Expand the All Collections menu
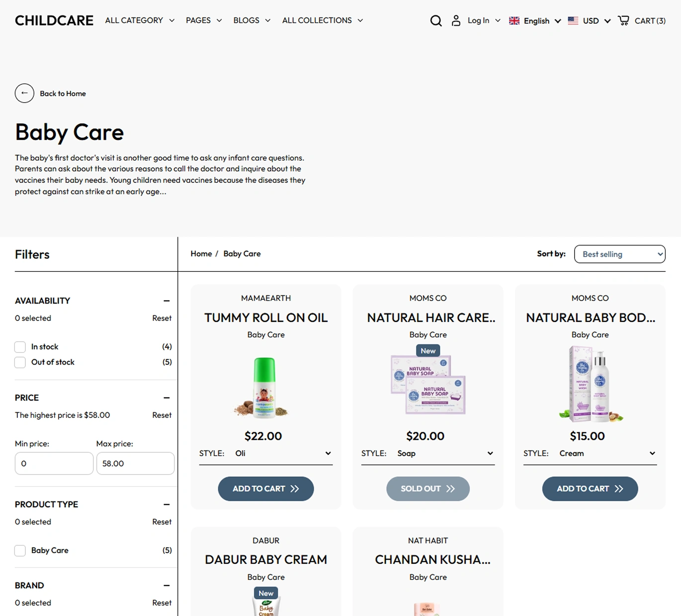The height and width of the screenshot is (616, 681). pyautogui.click(x=323, y=20)
